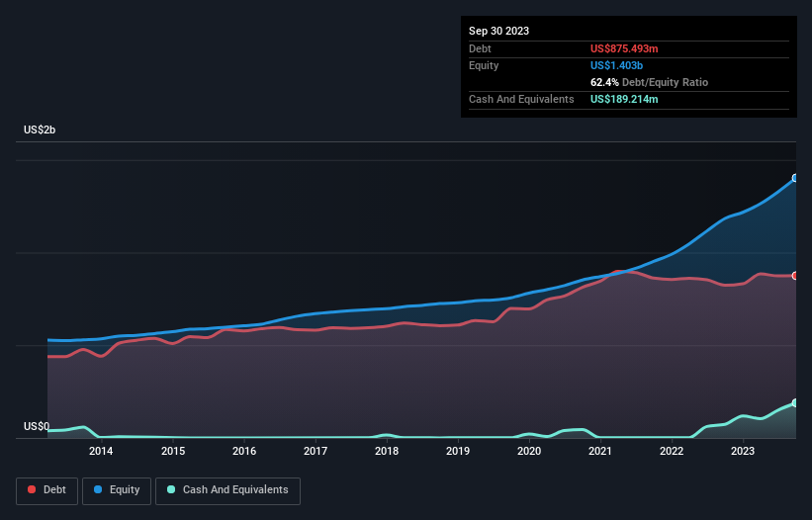Click the US$0 y-axis label
812x520 pixels.
[37, 426]
